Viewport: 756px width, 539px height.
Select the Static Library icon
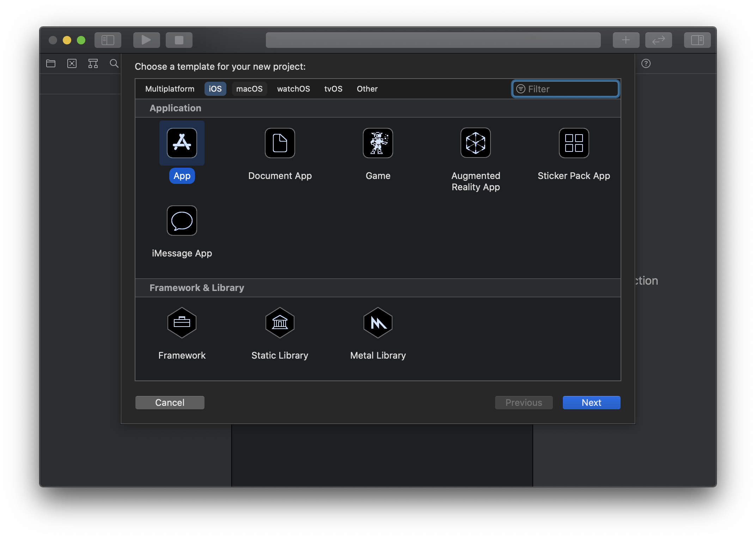(x=280, y=324)
